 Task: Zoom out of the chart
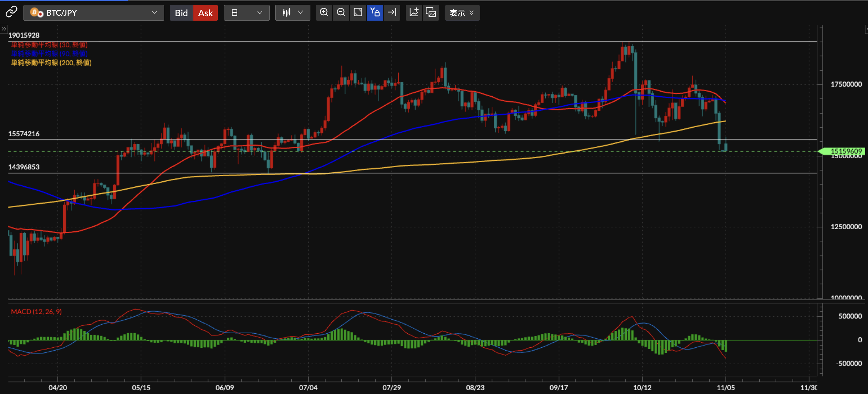click(x=341, y=13)
